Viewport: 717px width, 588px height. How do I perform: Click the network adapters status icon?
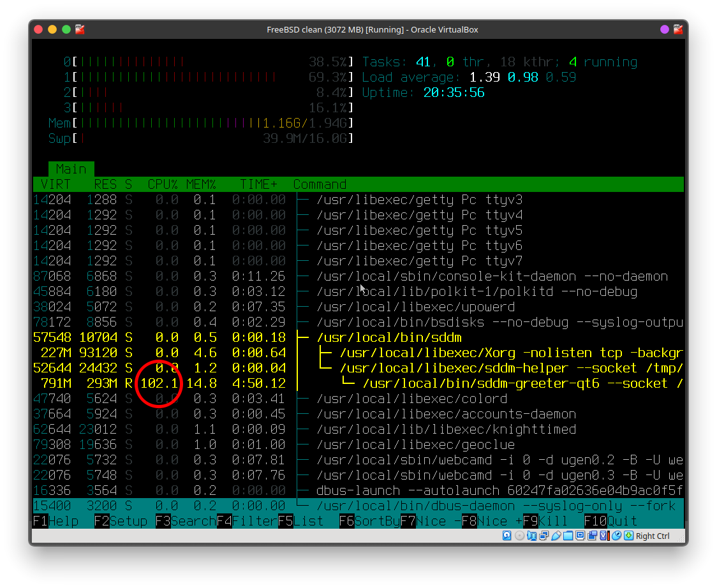[x=543, y=536]
